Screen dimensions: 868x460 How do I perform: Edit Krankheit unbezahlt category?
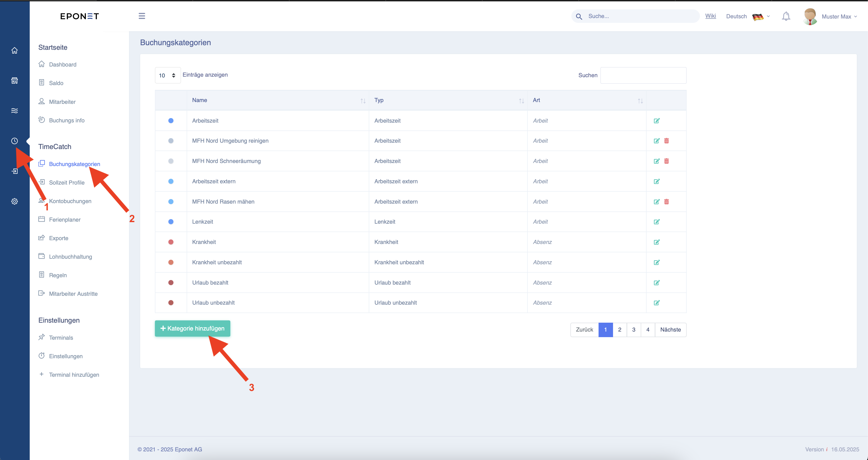pos(656,262)
